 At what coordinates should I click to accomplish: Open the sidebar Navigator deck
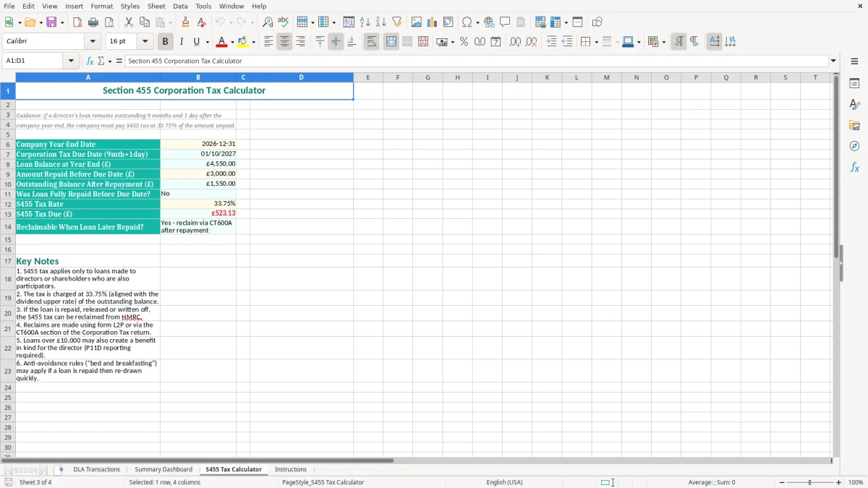pyautogui.click(x=854, y=146)
